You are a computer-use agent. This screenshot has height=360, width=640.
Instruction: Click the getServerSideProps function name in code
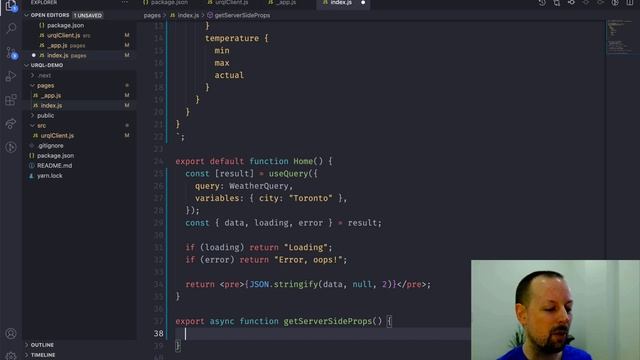pos(328,322)
